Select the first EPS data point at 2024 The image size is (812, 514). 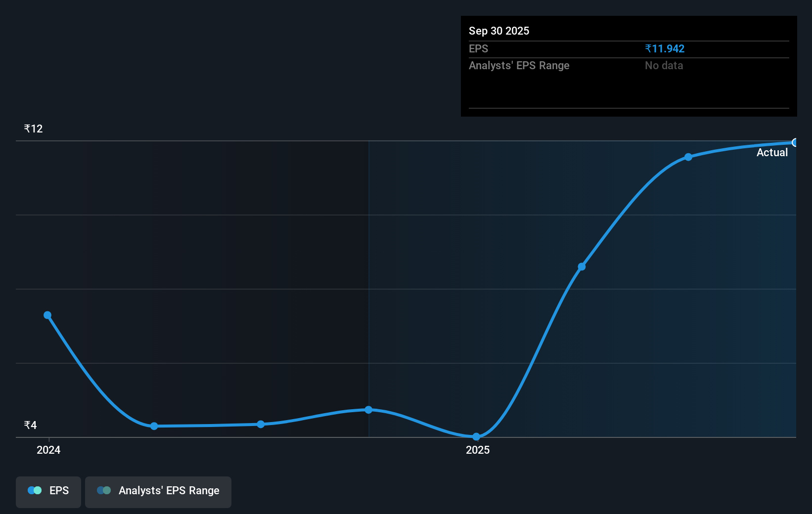click(47, 315)
